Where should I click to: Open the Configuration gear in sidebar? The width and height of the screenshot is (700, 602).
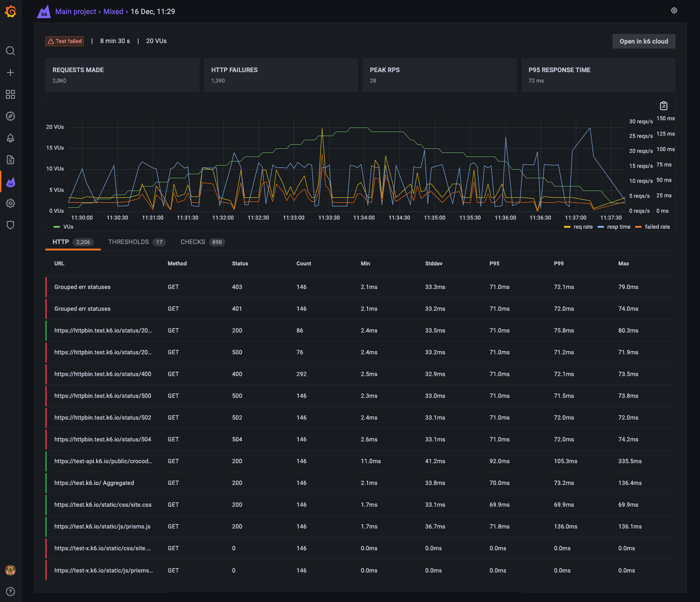point(10,203)
